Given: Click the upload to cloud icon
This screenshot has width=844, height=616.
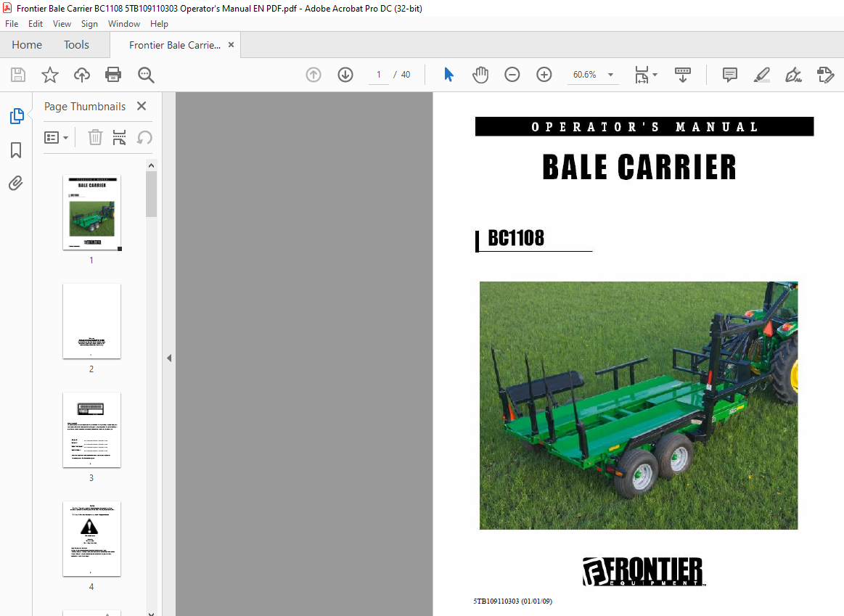Looking at the screenshot, I should pyautogui.click(x=82, y=75).
